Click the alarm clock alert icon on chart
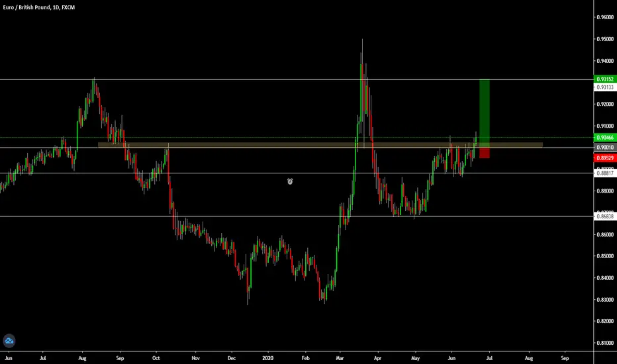This screenshot has height=364, width=617. tap(290, 181)
